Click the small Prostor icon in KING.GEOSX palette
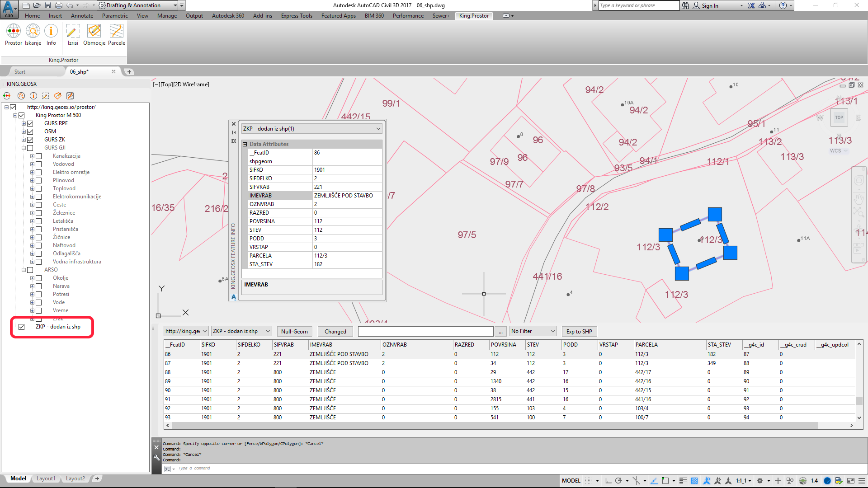 pyautogui.click(x=7, y=96)
